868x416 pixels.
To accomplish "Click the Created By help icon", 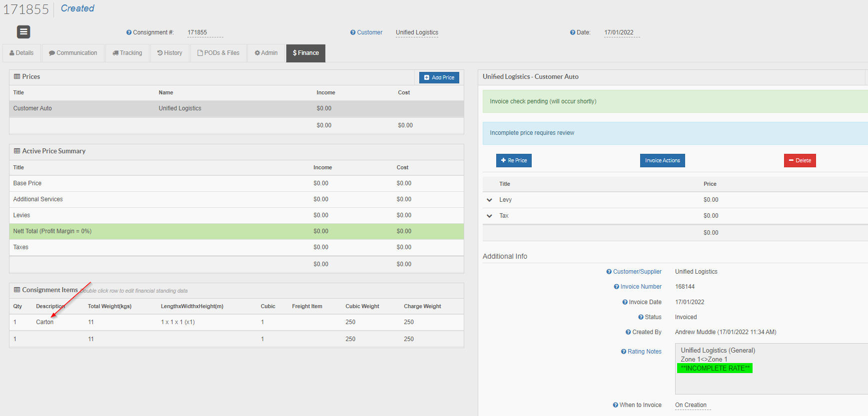I will [628, 332].
